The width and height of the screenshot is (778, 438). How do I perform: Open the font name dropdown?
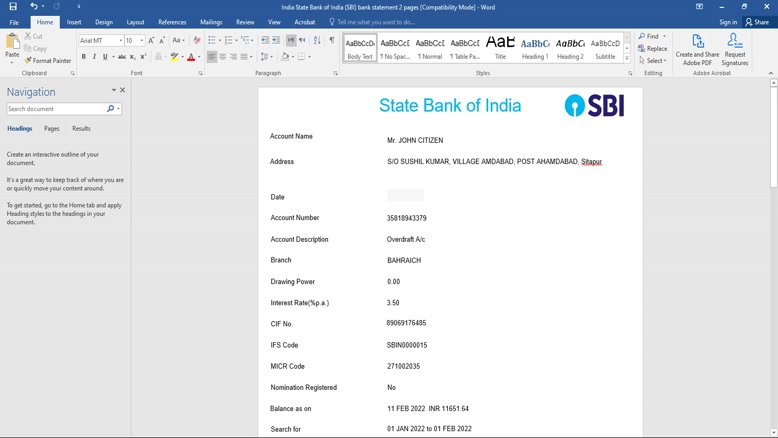120,41
